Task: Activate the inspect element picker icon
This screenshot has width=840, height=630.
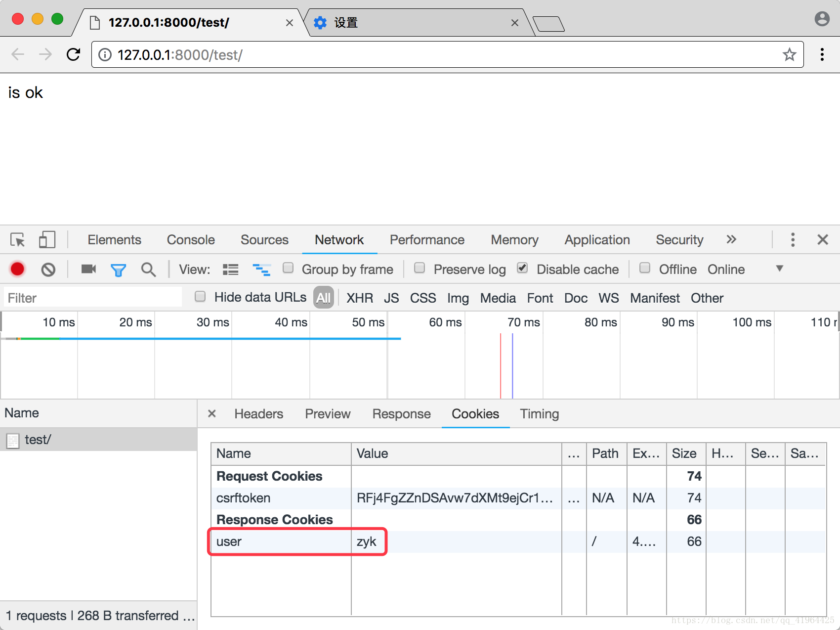Action: click(18, 240)
